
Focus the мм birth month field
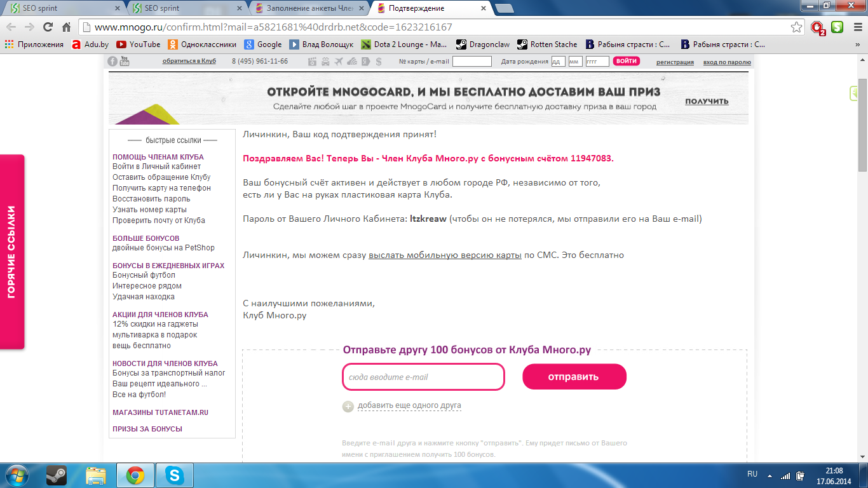coord(575,62)
